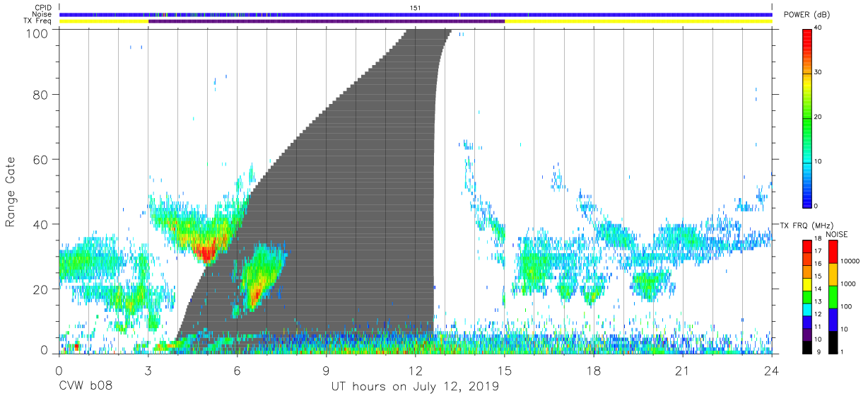Click the '18' UT hour tick label
This screenshot has width=868, height=401.
click(x=594, y=370)
